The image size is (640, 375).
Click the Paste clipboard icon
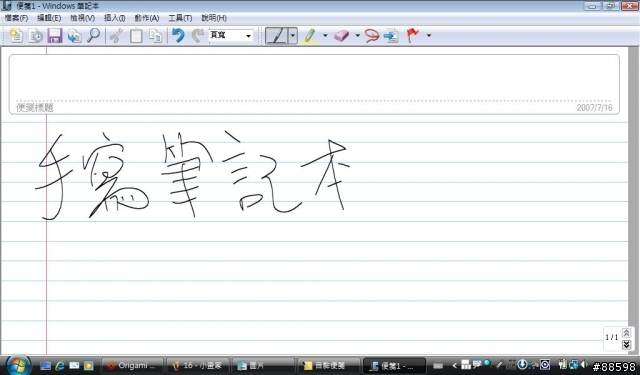136,36
